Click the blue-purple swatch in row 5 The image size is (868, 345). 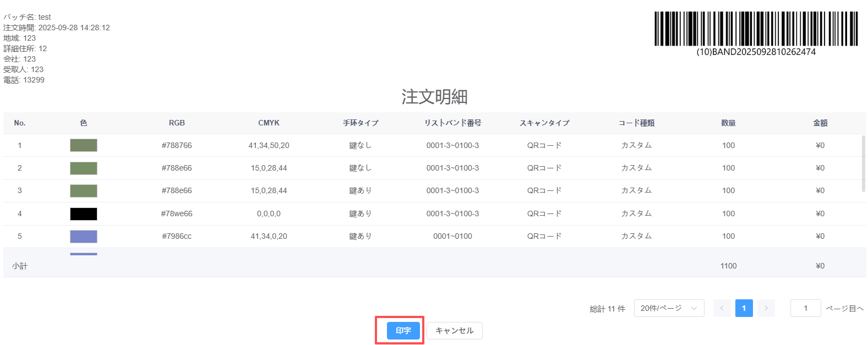[x=84, y=237]
